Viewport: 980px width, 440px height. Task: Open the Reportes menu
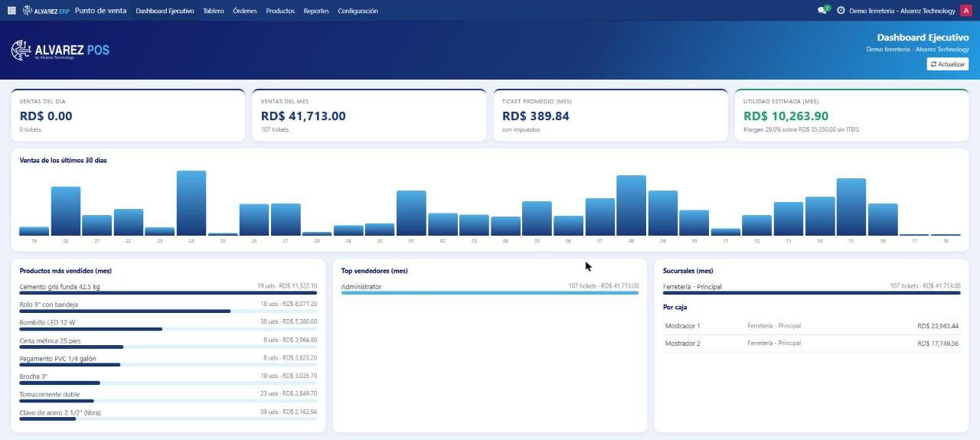[x=316, y=11]
